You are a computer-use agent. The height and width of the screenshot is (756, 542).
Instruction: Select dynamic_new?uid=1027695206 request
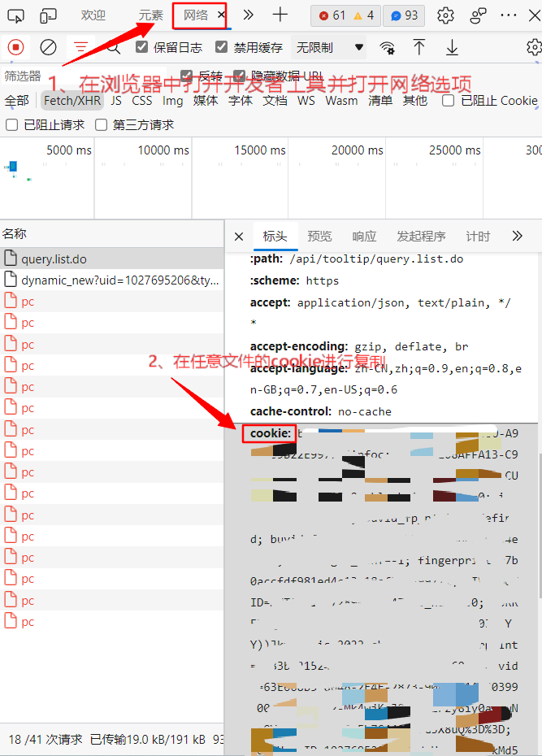pos(112,280)
